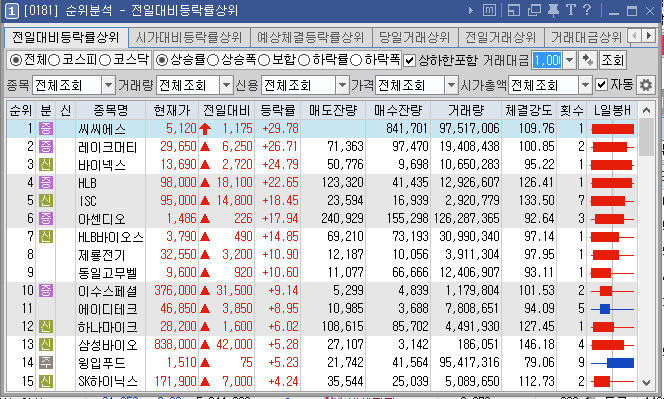
Task: Click the screen number 1 icon in title bar
Action: (11, 11)
